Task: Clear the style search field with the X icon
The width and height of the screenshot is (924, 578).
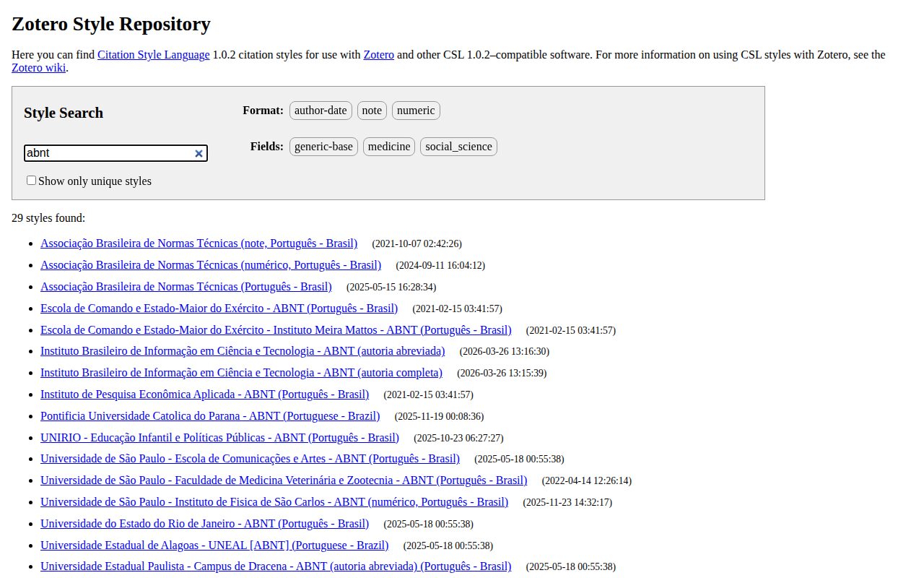Action: 199,153
